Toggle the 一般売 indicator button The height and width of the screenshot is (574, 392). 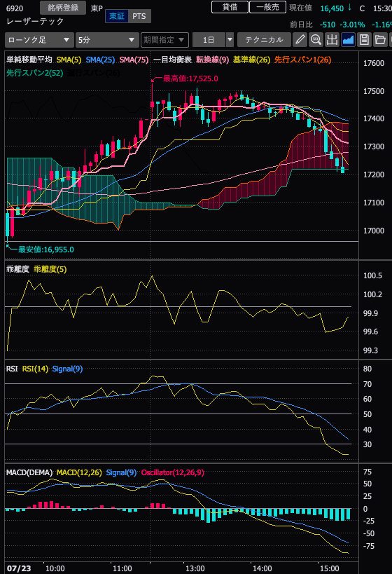point(267,7)
